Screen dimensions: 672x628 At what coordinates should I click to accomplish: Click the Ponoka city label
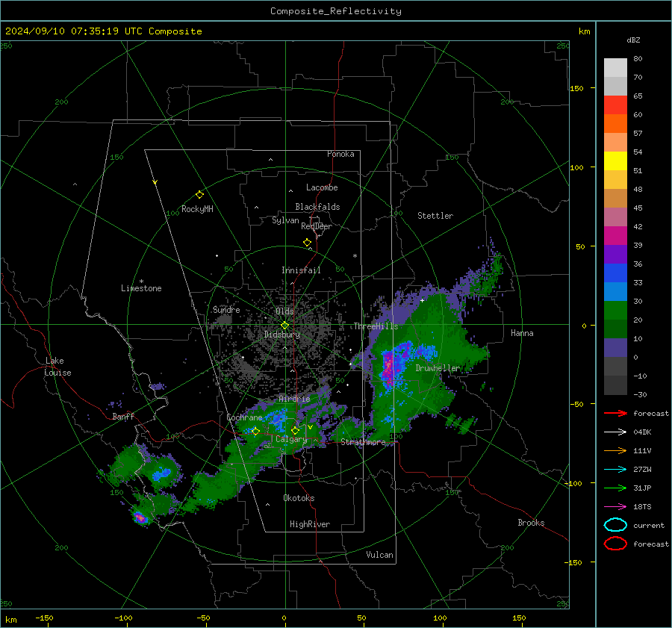pos(340,154)
